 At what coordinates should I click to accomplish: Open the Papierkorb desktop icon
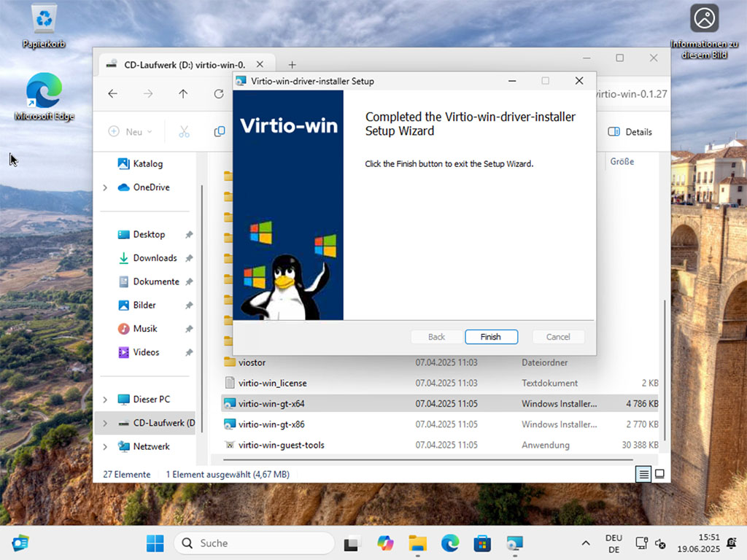[44, 26]
